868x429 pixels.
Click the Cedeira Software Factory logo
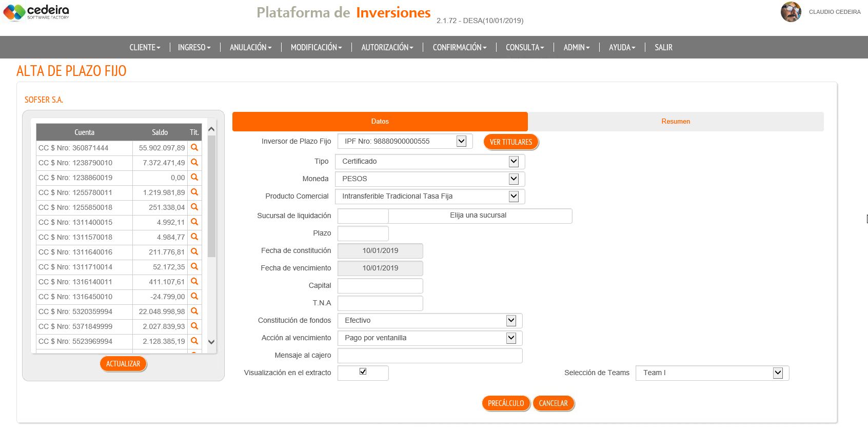pyautogui.click(x=36, y=12)
